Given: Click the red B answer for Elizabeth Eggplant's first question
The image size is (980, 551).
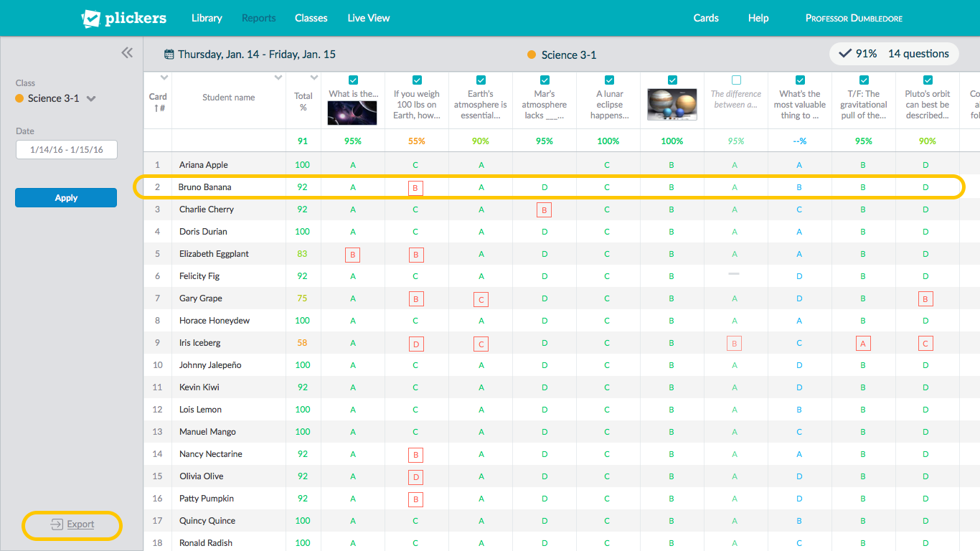Looking at the screenshot, I should pos(352,255).
